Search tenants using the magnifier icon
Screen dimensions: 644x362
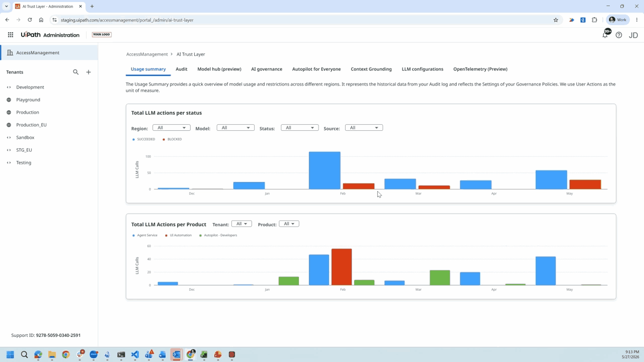point(76,72)
